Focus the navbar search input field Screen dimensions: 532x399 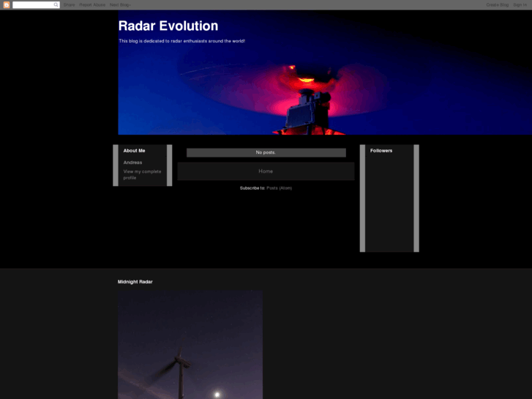tap(33, 4)
